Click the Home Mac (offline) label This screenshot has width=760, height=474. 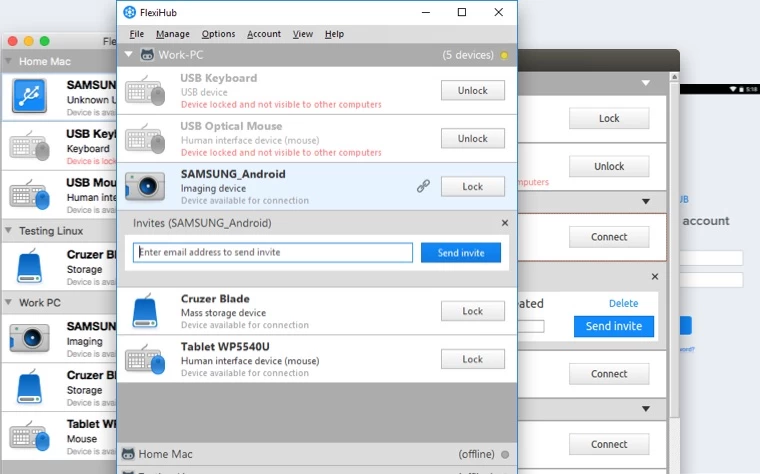(165, 454)
